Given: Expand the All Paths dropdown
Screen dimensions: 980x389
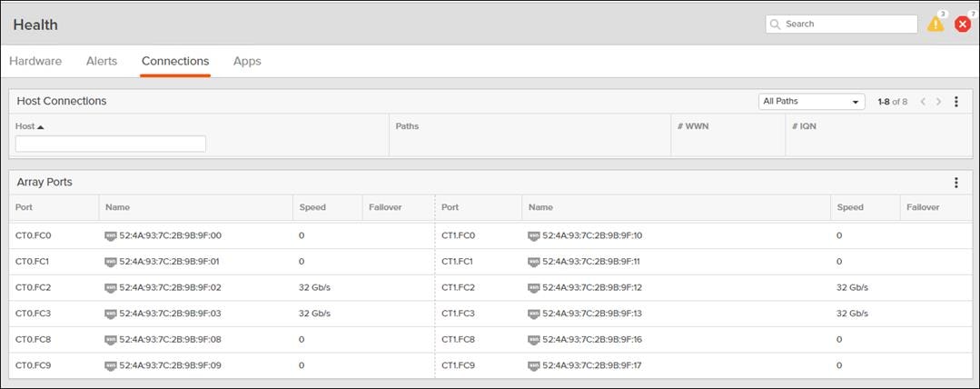Looking at the screenshot, I should 811,102.
